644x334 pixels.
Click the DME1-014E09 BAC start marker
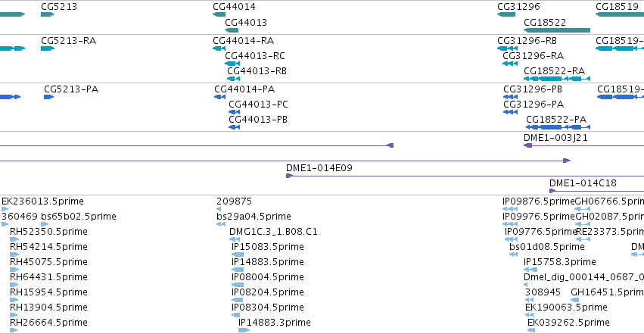point(290,176)
